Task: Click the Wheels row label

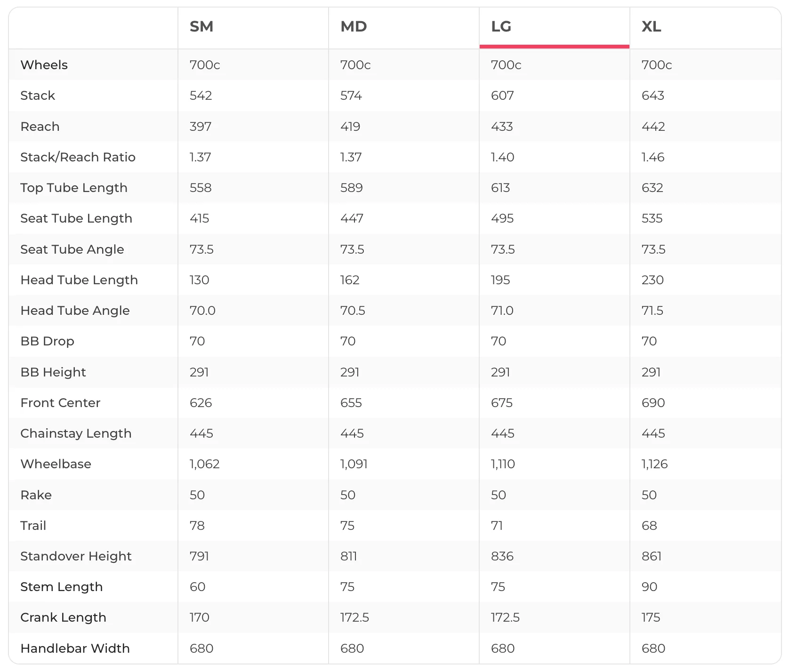Action: click(44, 65)
